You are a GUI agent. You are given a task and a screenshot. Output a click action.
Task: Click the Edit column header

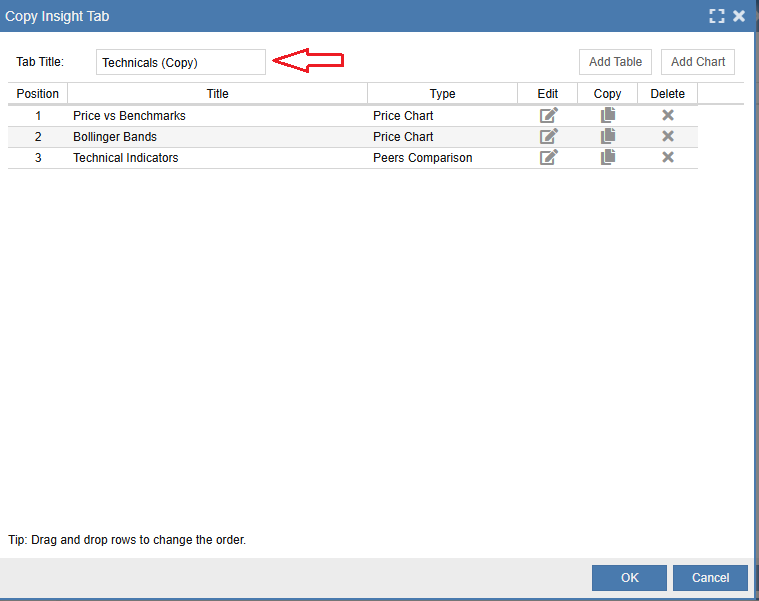(x=547, y=94)
